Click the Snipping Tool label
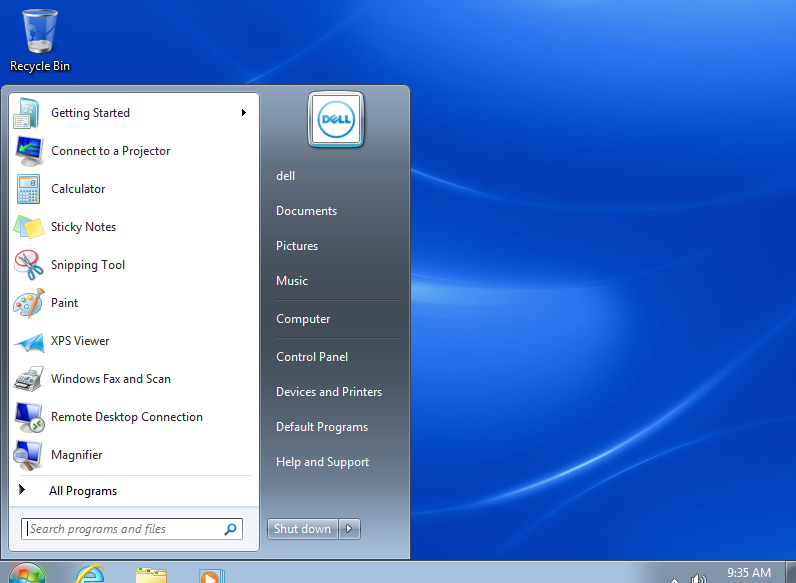796x583 pixels. (88, 265)
